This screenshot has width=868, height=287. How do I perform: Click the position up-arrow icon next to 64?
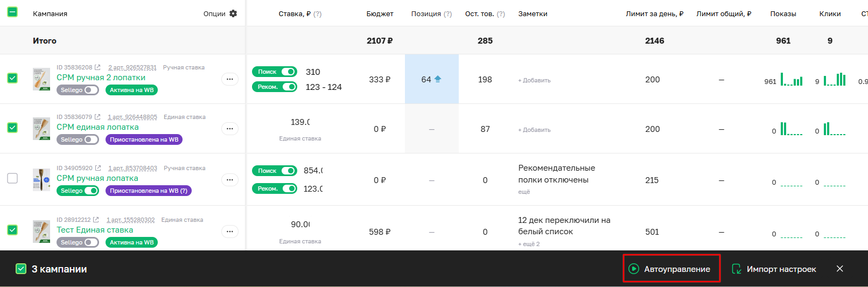coord(438,79)
